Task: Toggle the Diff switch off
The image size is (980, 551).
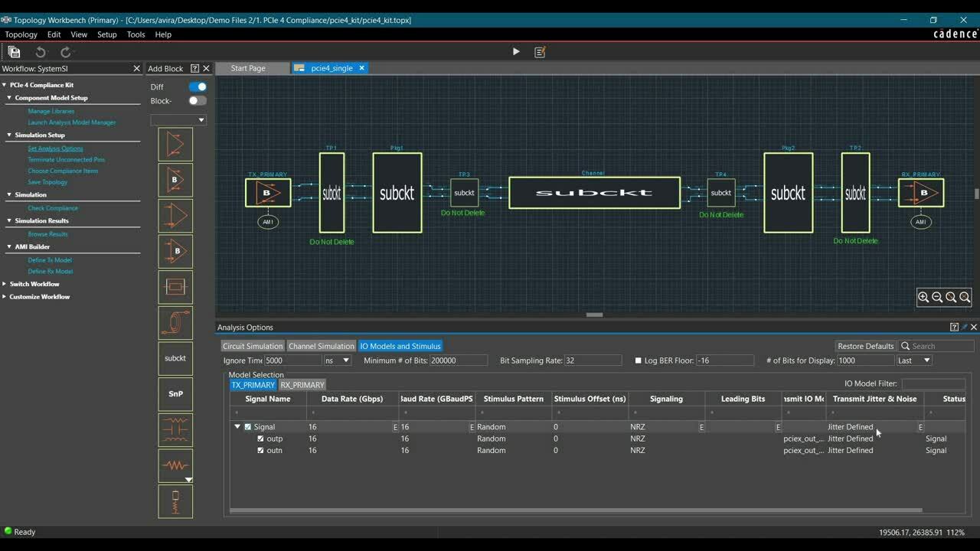Action: click(198, 86)
